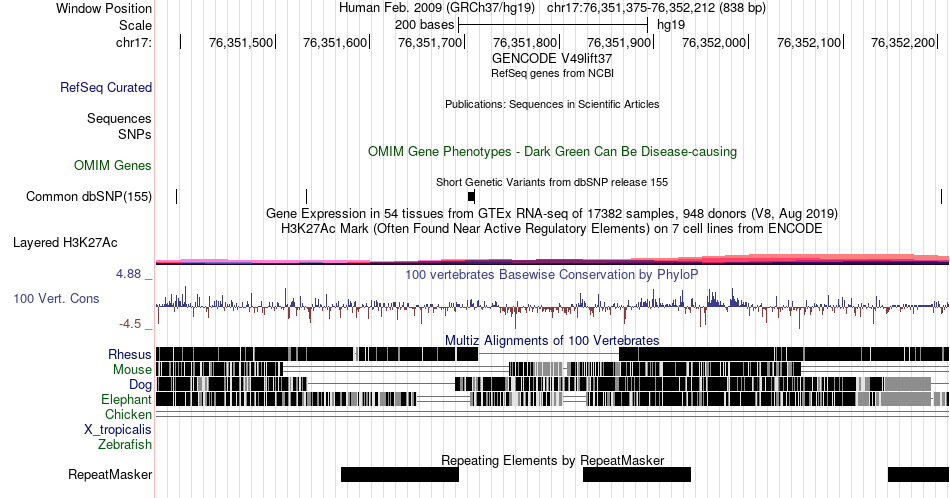Click the OMIM Gene Phenotypes green title

(x=552, y=151)
